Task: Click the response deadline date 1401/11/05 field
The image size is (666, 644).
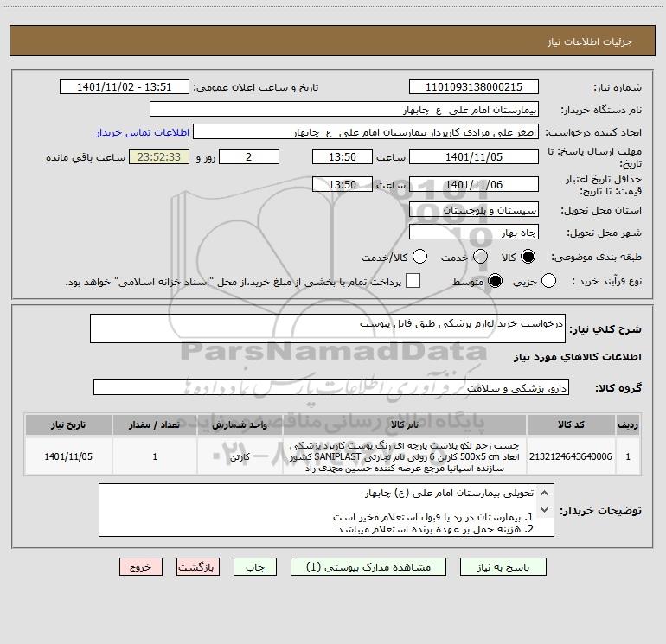Action: [474, 156]
